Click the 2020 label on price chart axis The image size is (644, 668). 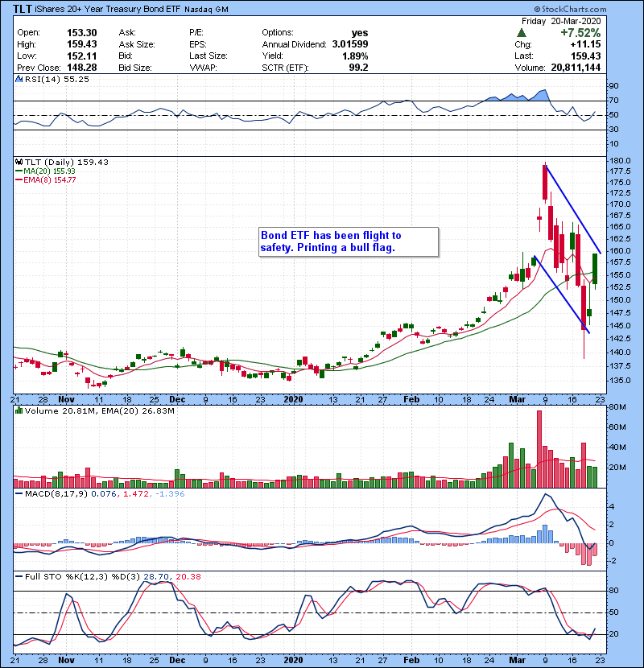(x=293, y=400)
